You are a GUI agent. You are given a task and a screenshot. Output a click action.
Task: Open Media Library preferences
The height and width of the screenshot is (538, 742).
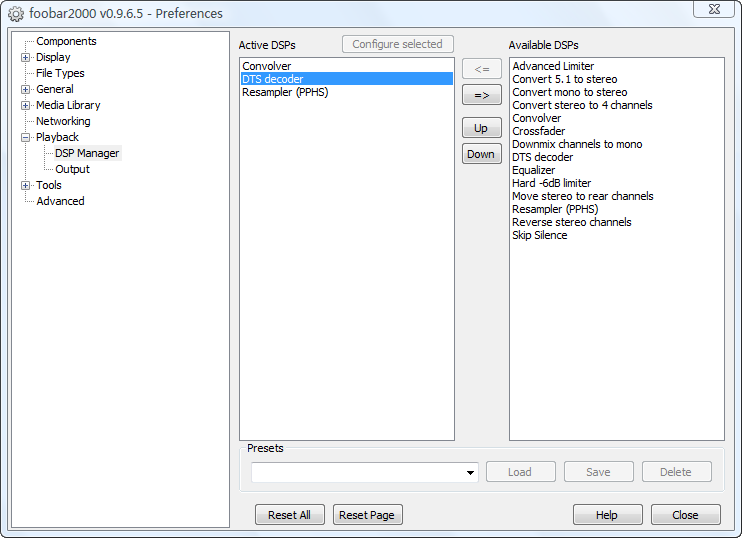tap(68, 105)
